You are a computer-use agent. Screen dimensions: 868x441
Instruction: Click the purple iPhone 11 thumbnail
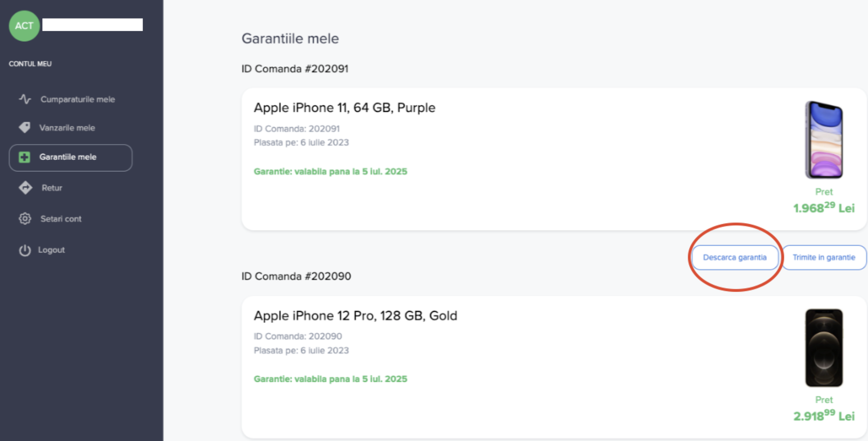824,140
